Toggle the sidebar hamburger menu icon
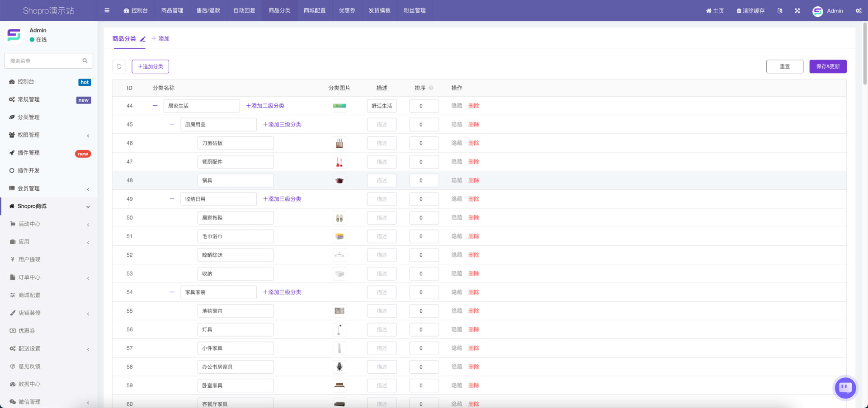 (x=107, y=10)
